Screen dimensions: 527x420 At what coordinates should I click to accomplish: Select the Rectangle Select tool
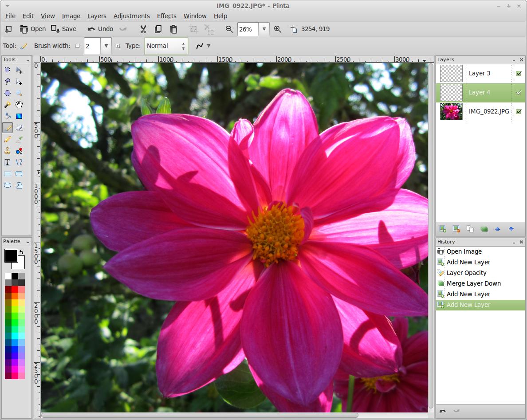click(8, 70)
